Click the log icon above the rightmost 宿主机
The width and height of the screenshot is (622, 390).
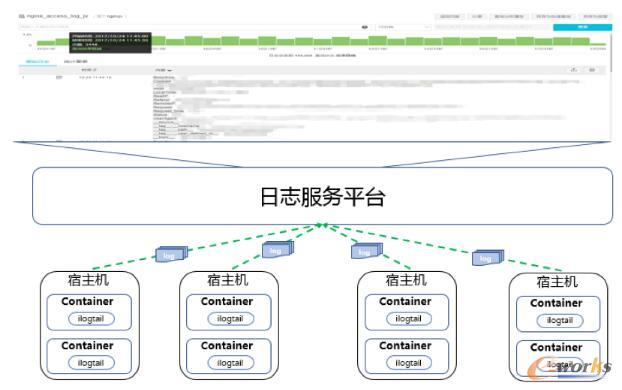coord(488,257)
